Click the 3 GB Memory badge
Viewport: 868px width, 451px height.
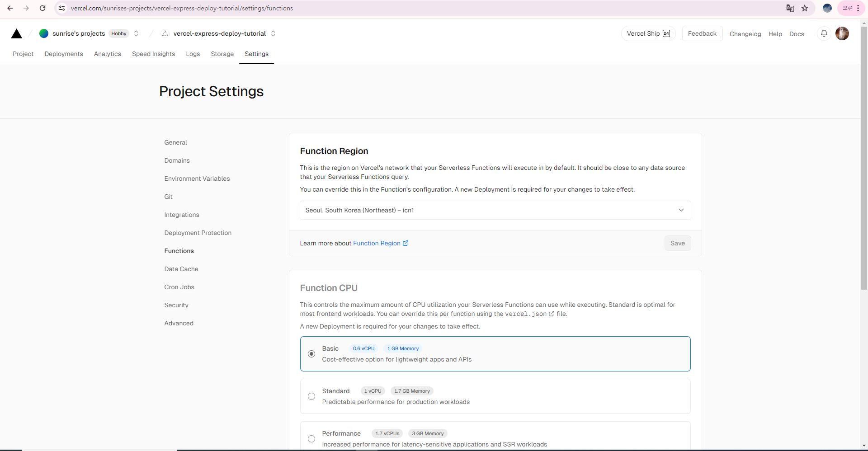tap(428, 433)
